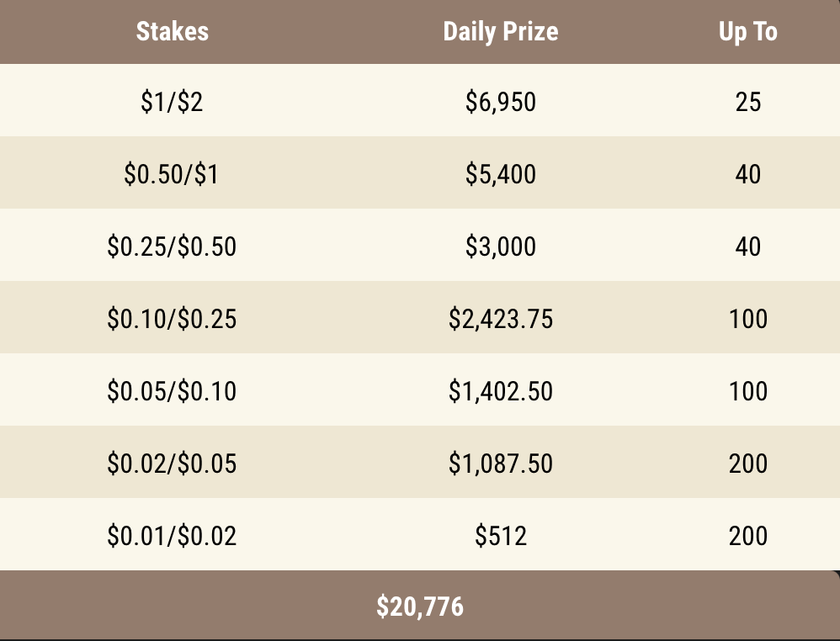Select the $1/$2 stakes cell
This screenshot has height=641, width=840.
(x=172, y=102)
